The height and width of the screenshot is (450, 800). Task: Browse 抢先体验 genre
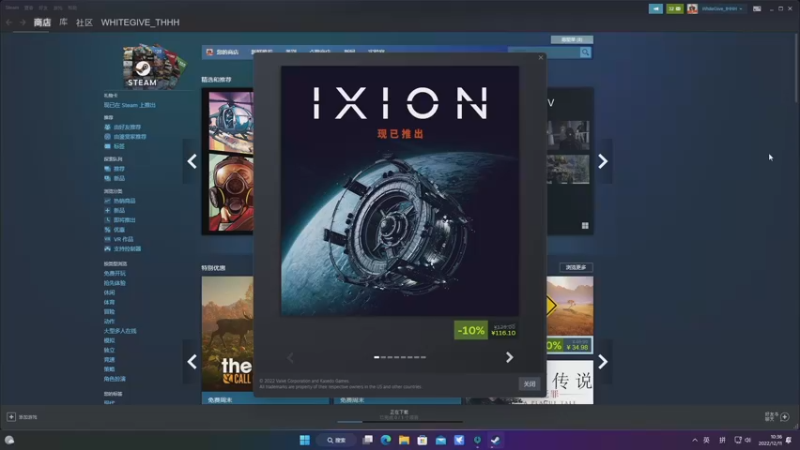click(x=114, y=283)
